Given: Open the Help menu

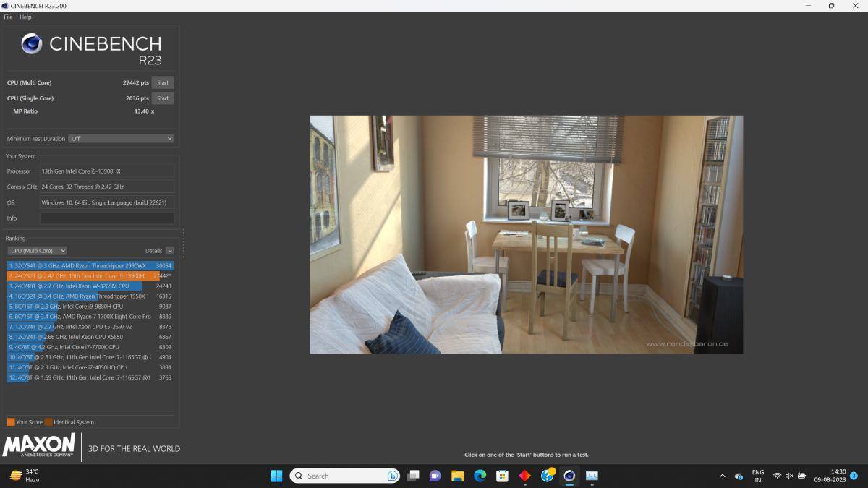Looking at the screenshot, I should coord(25,17).
